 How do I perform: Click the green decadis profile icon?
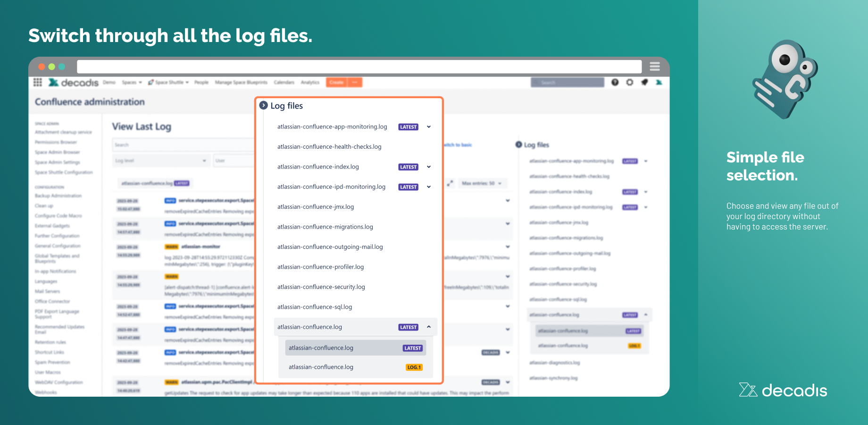tap(659, 82)
